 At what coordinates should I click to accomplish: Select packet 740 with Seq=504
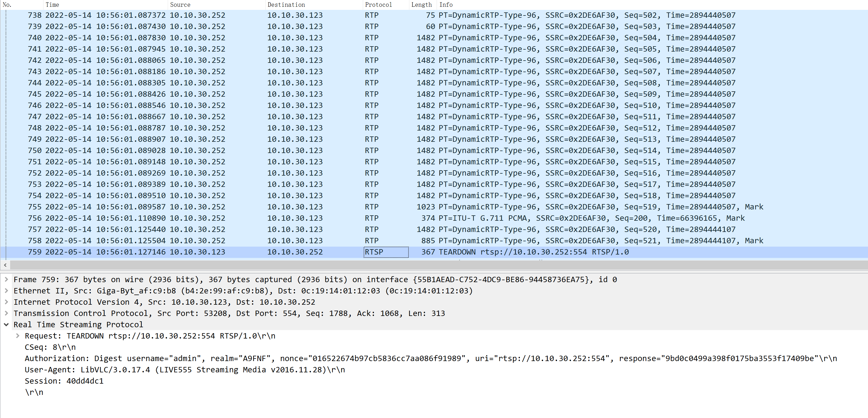tap(434, 38)
